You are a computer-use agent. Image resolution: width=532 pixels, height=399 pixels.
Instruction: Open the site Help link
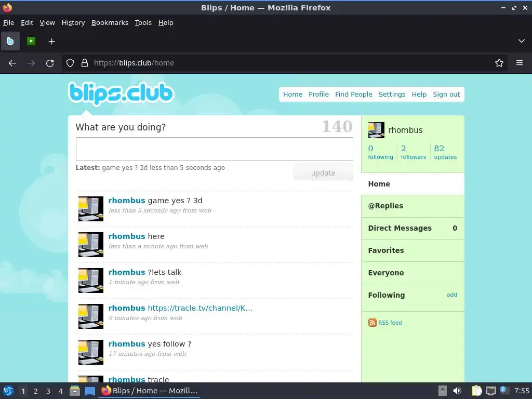(419, 95)
